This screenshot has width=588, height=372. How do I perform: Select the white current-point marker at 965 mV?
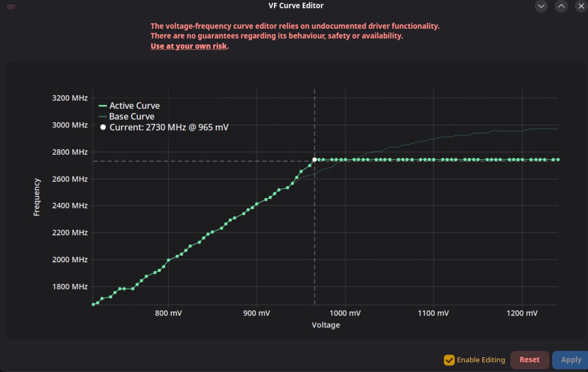coord(315,160)
